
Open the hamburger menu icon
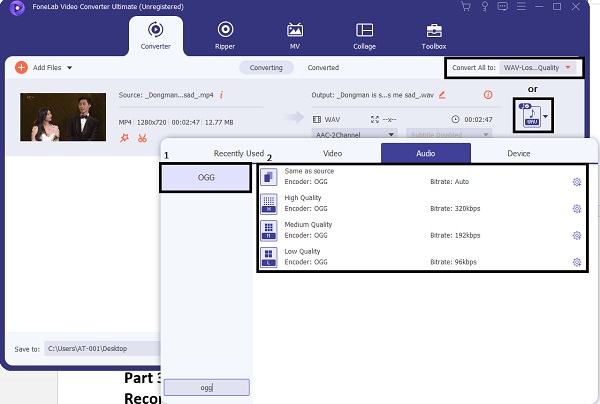click(521, 7)
